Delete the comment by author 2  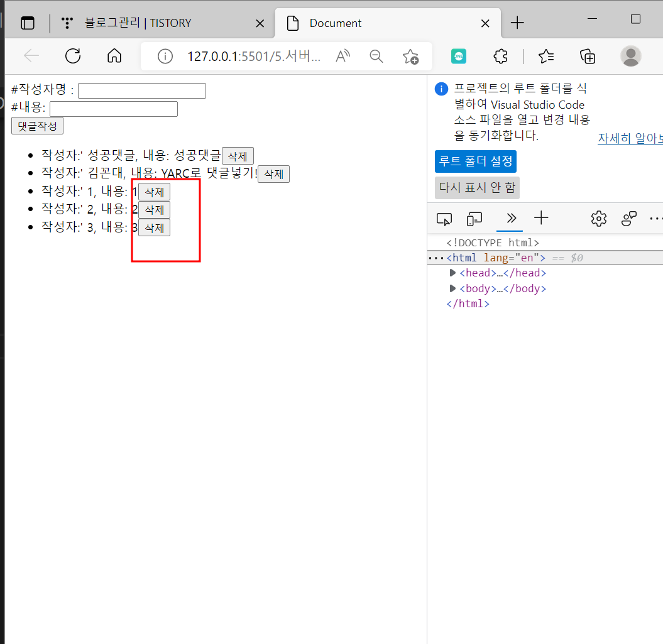pos(155,210)
